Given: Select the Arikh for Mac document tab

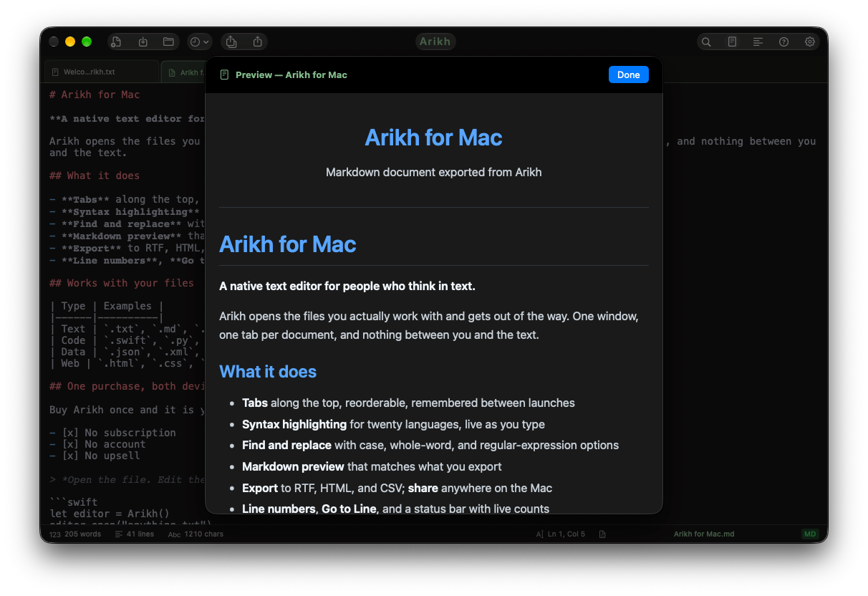Looking at the screenshot, I should pos(183,72).
